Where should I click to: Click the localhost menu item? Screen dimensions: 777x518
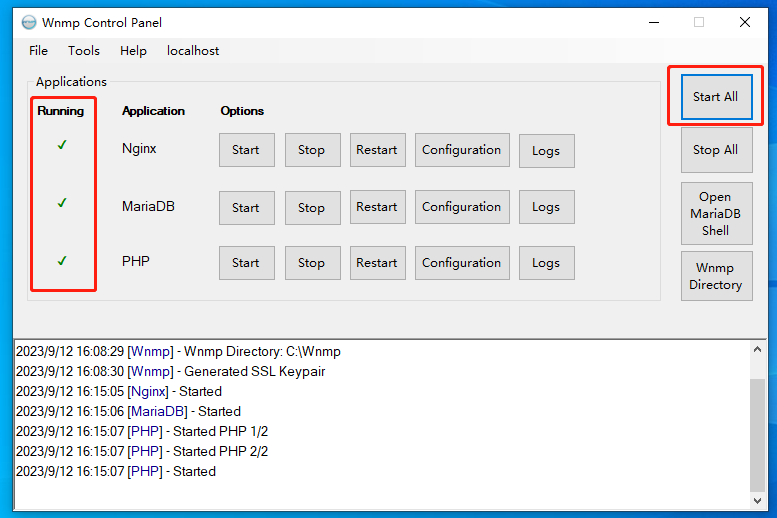[x=193, y=51]
